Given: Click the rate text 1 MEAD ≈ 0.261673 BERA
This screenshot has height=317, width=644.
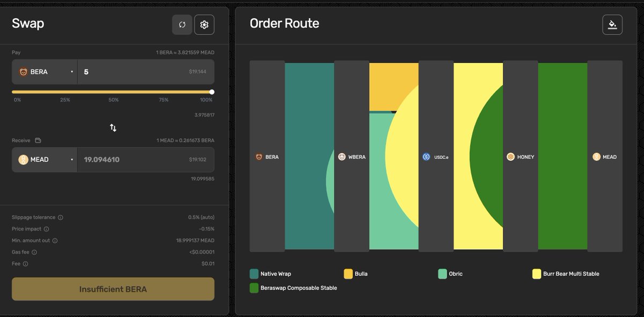Looking at the screenshot, I should tap(185, 141).
